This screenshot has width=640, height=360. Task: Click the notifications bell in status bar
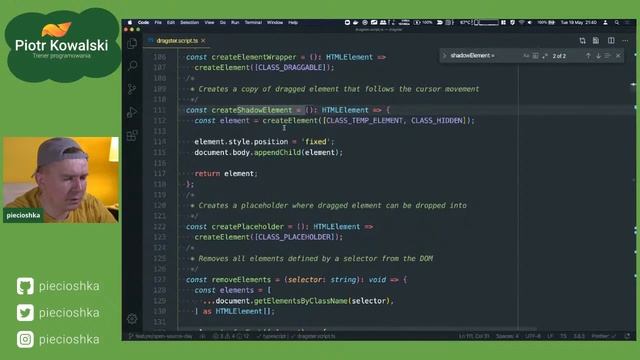tap(627, 336)
